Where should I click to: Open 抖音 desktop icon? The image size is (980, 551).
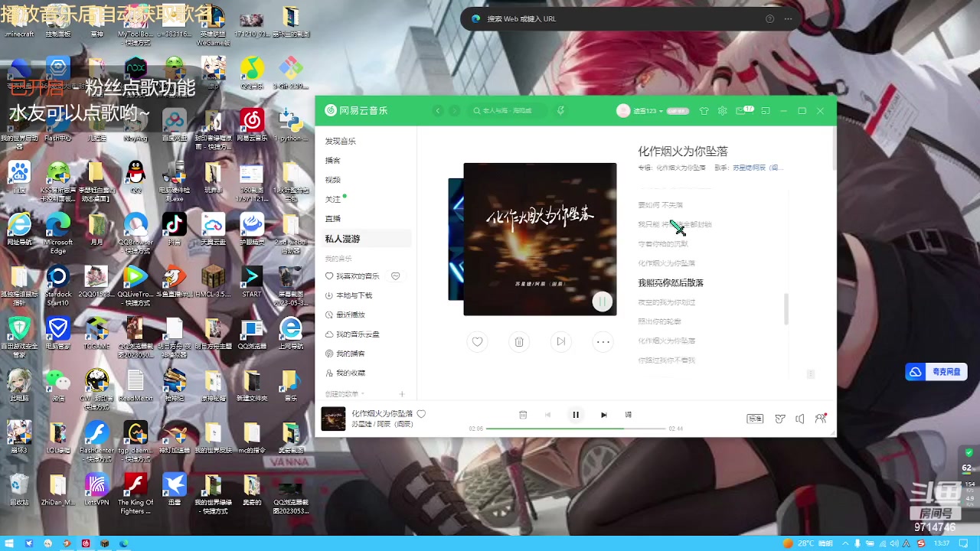click(x=175, y=229)
